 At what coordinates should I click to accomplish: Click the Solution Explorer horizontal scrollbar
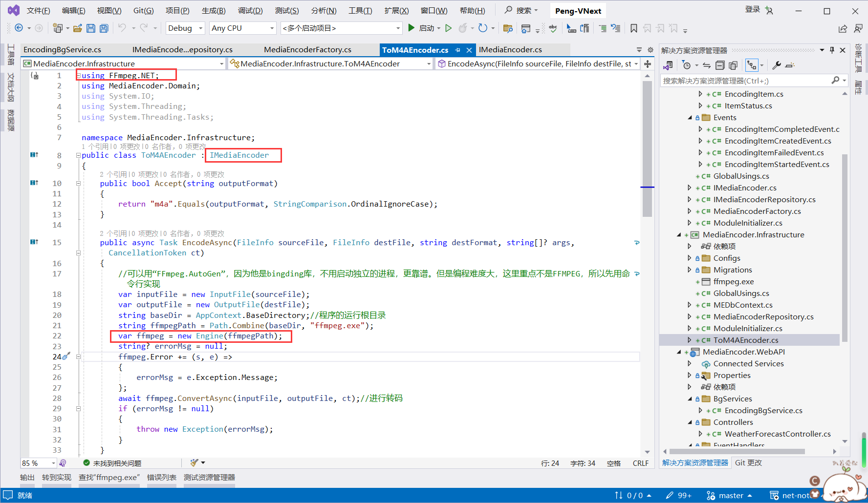(x=737, y=452)
